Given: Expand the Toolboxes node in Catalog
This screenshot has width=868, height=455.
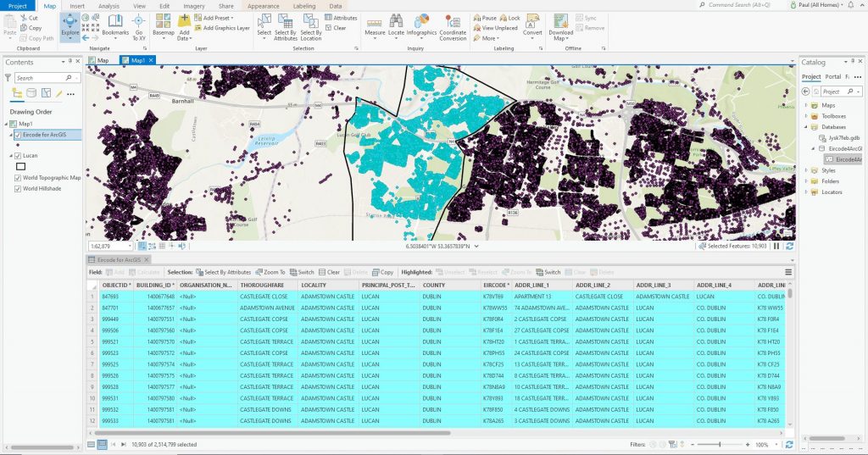Looking at the screenshot, I should coord(806,116).
